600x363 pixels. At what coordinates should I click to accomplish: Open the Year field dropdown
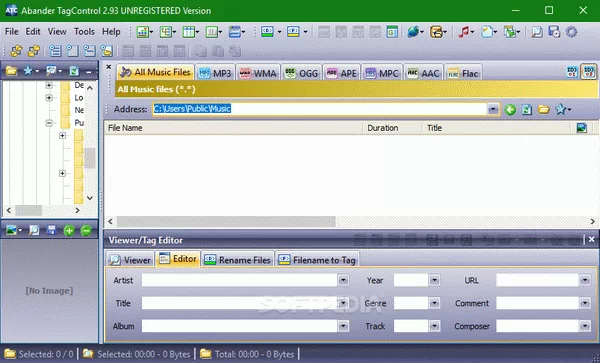point(434,280)
